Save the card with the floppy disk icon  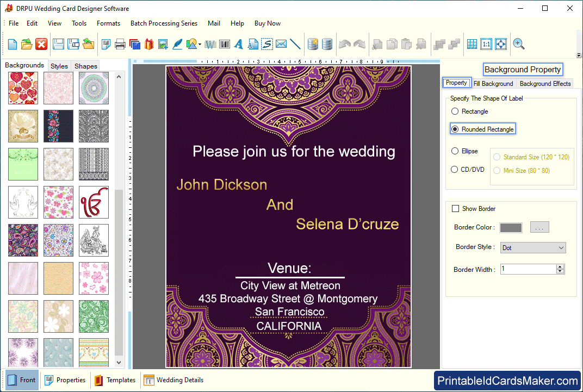tap(58, 44)
